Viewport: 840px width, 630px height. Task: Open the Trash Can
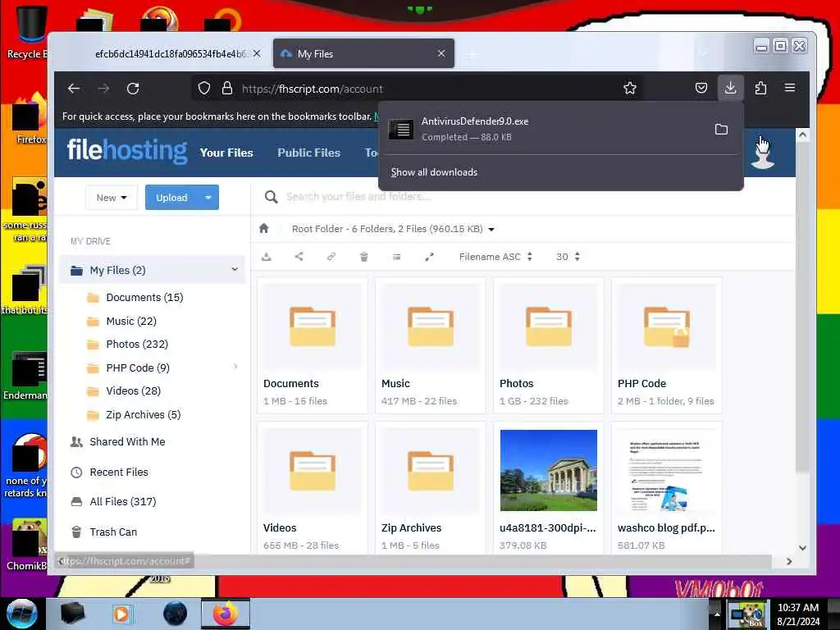coord(113,532)
